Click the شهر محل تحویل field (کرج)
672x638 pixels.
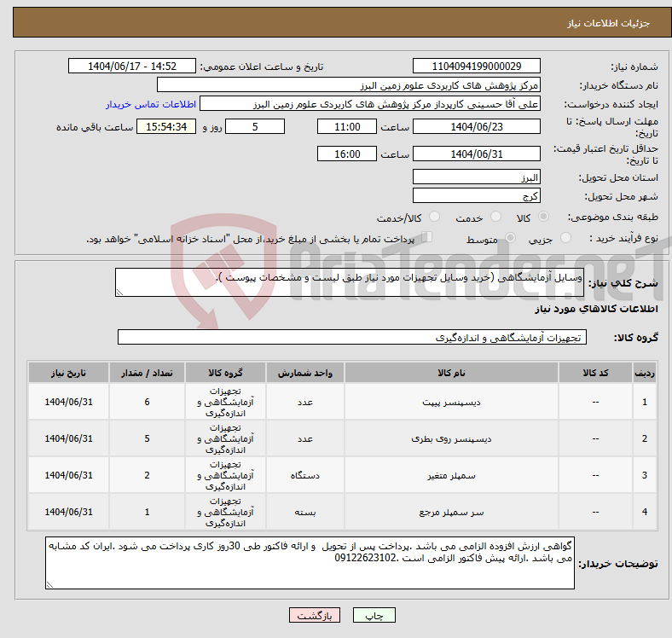tap(476, 196)
